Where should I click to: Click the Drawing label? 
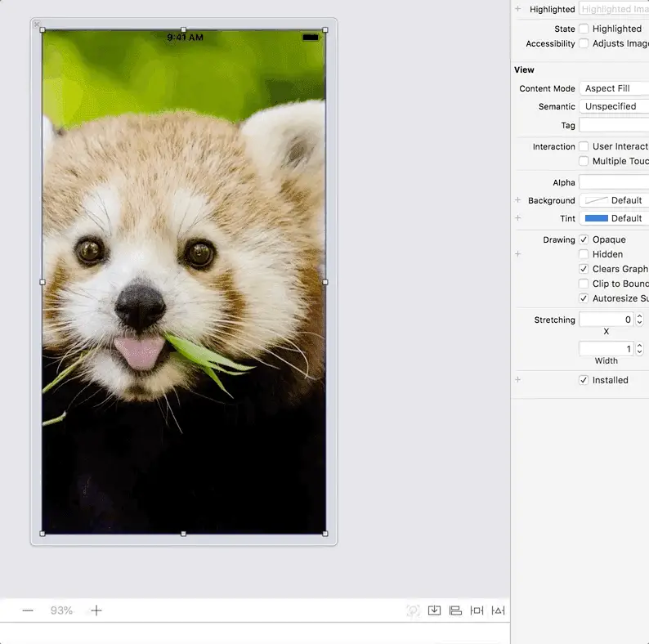click(559, 239)
